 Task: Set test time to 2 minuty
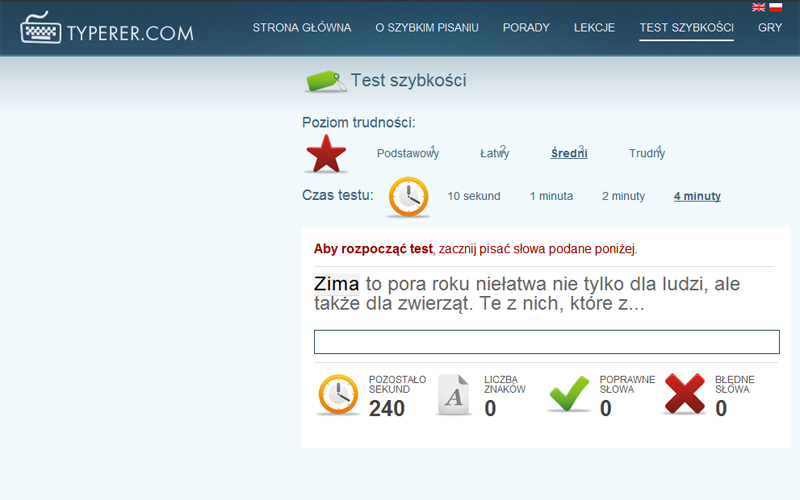coord(623,196)
